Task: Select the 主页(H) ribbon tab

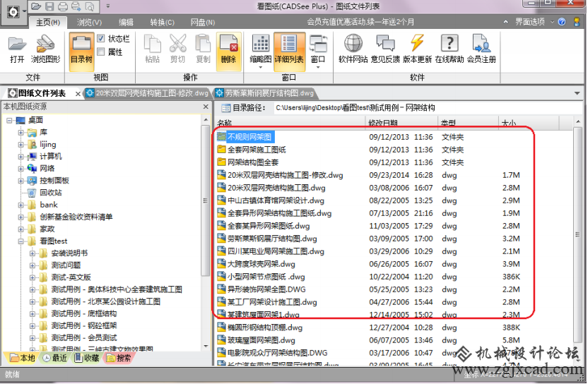Action: point(48,23)
